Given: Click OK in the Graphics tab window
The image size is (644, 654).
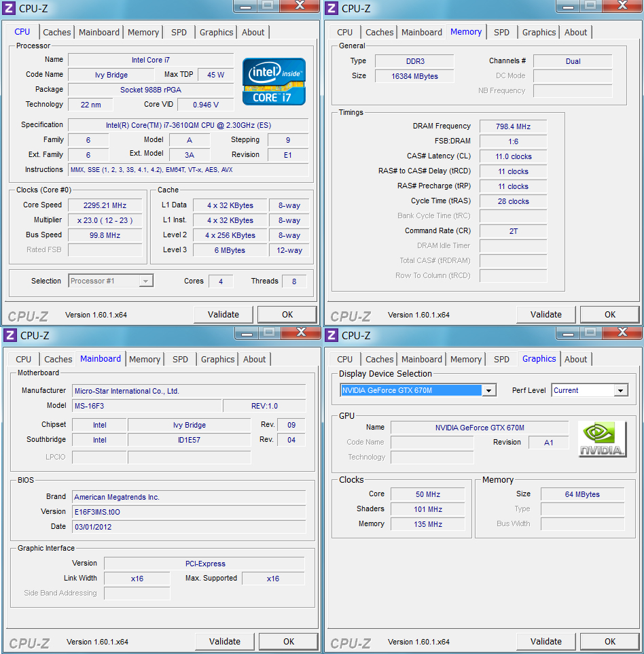Looking at the screenshot, I should pos(610,642).
